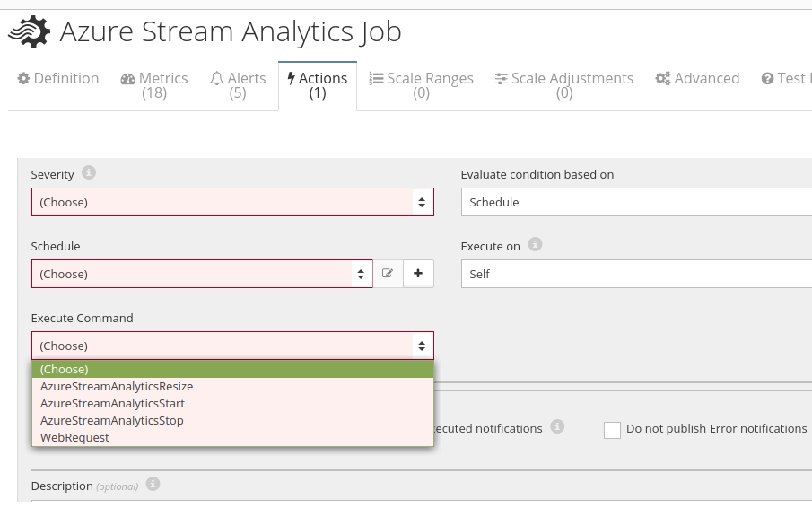The image size is (812, 508).
Task: Switch to the Advanced tab
Action: [697, 79]
